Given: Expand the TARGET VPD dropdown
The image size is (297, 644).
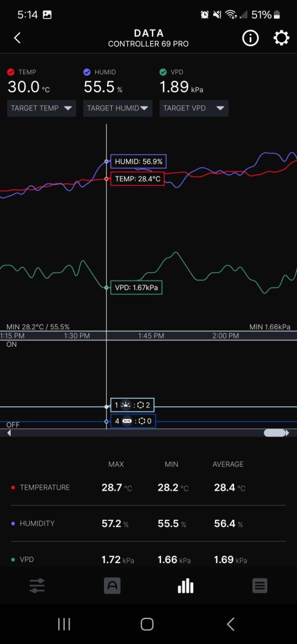Looking at the screenshot, I should [194, 109].
